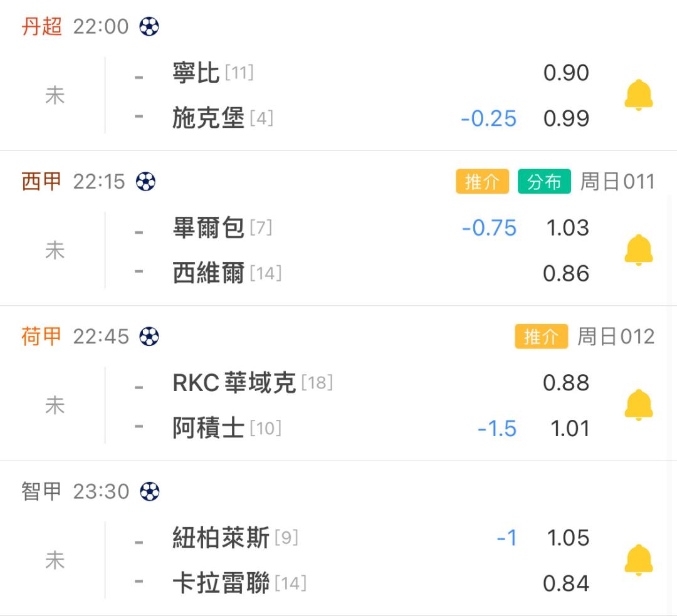Tap the -1.5 handicap value for 阿積士
The width and height of the screenshot is (677, 616).
pos(497,429)
